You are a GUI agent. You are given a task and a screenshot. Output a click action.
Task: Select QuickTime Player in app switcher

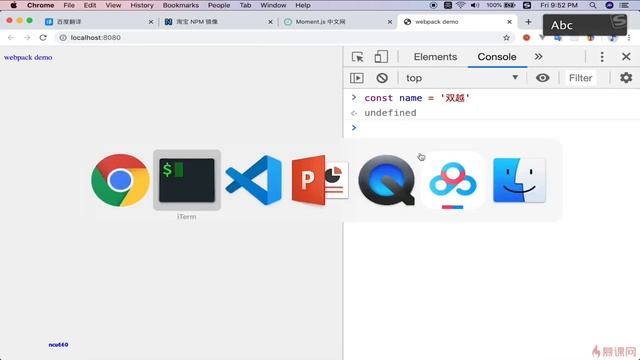click(387, 180)
